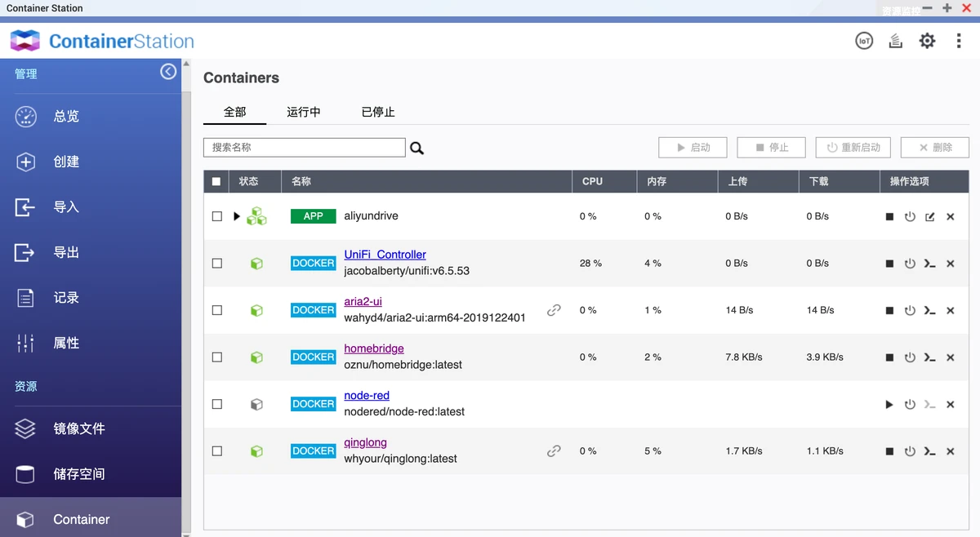
Task: Open settings gear in header
Action: [927, 41]
